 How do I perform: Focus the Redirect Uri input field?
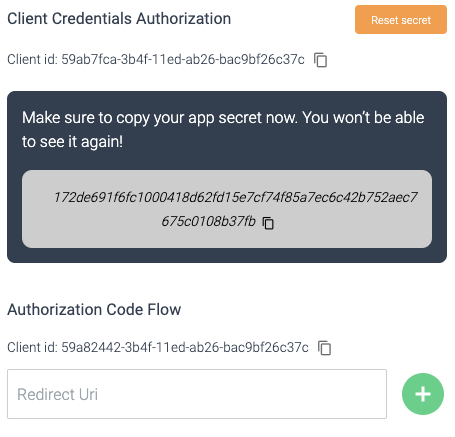click(x=197, y=394)
